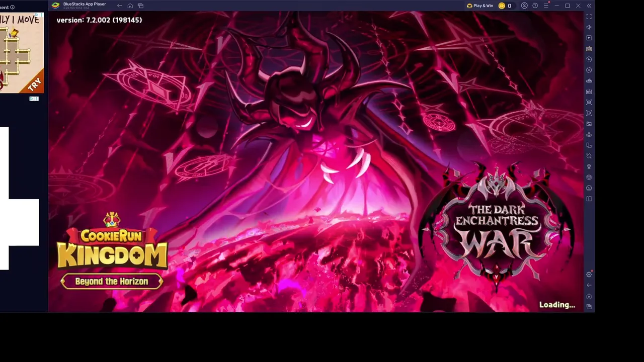Click the version 7.2.002 text
The width and height of the screenshot is (644, 362).
click(x=99, y=20)
